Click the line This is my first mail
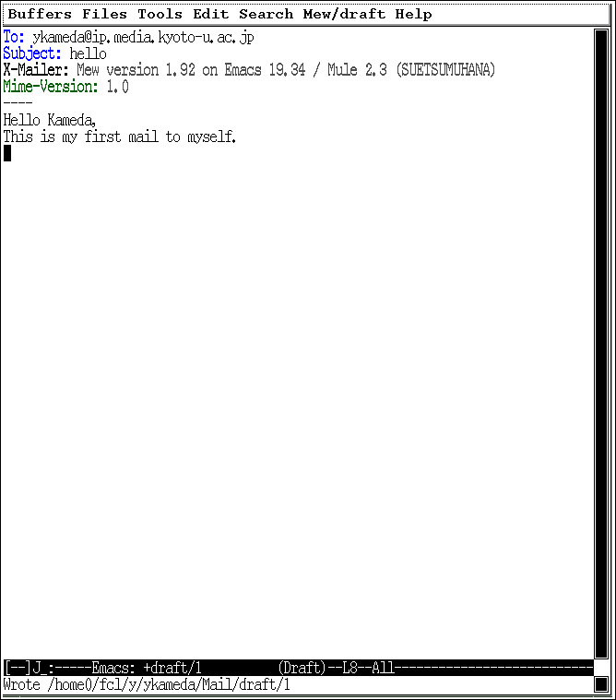Viewport: 616px width, 700px height. (120, 136)
